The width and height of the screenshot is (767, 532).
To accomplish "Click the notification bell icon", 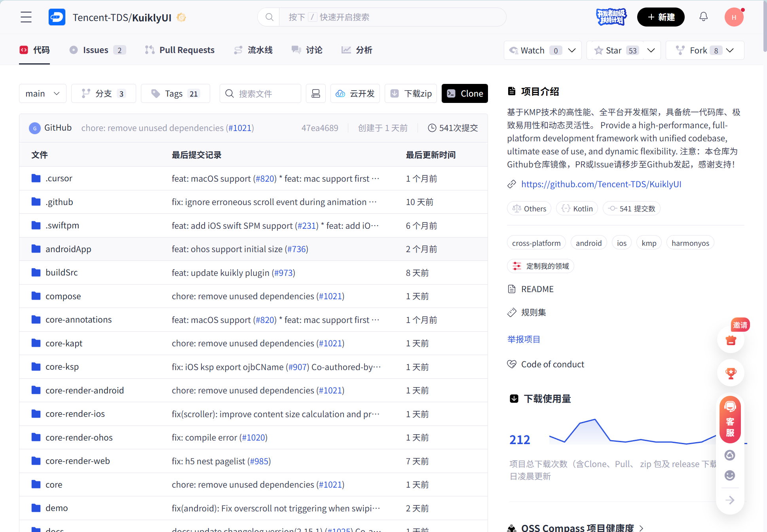I will (x=703, y=17).
